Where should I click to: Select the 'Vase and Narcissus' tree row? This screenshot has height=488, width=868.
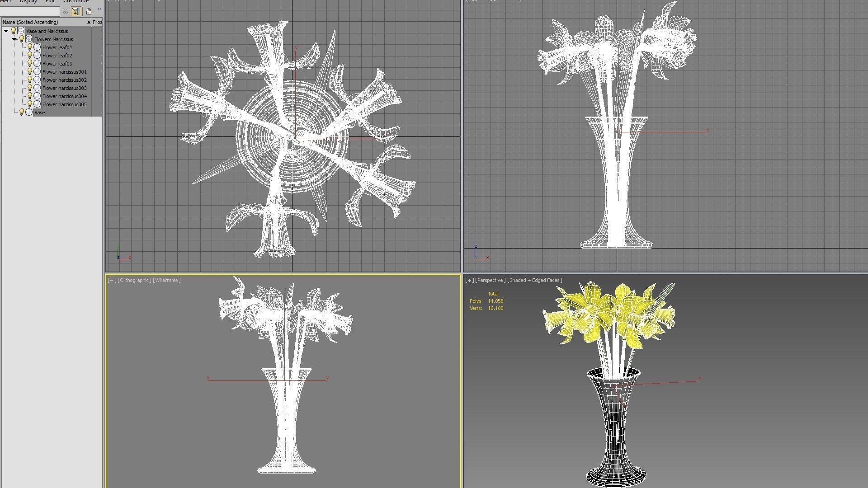click(x=47, y=31)
